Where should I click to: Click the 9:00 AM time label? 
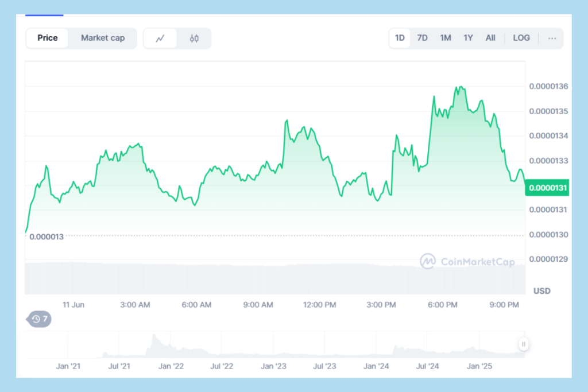[x=258, y=305]
